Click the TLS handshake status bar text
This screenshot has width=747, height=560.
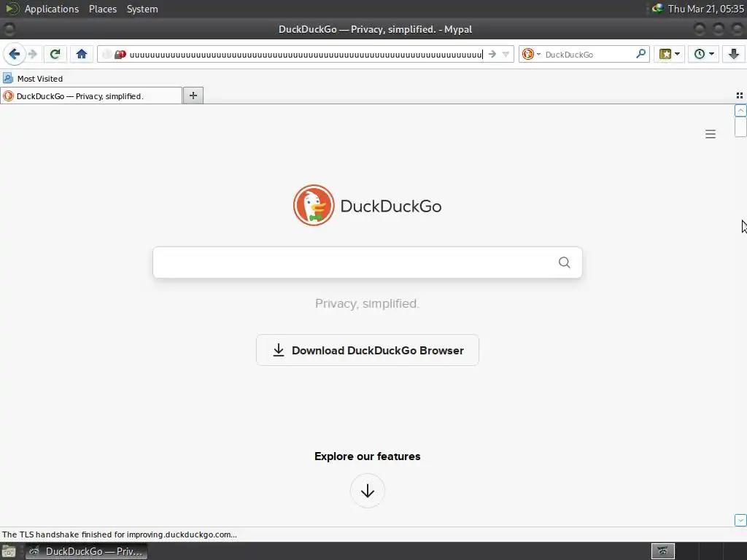(120, 534)
